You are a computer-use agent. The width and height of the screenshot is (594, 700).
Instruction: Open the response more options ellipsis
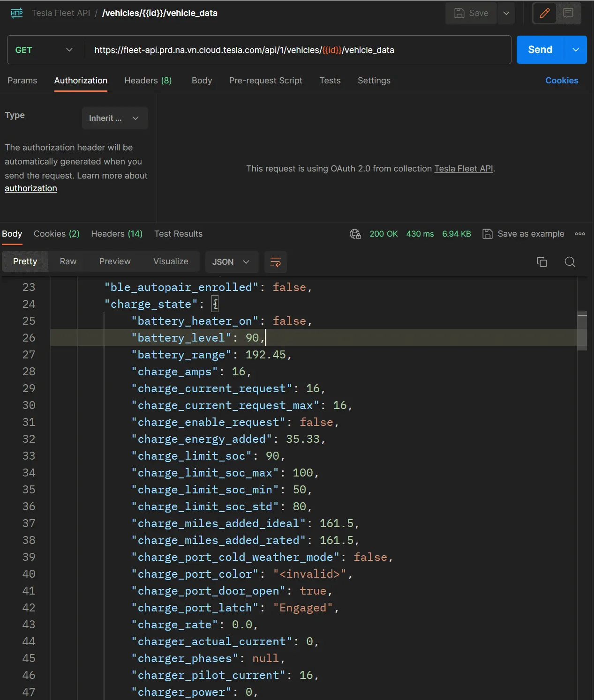tap(580, 234)
